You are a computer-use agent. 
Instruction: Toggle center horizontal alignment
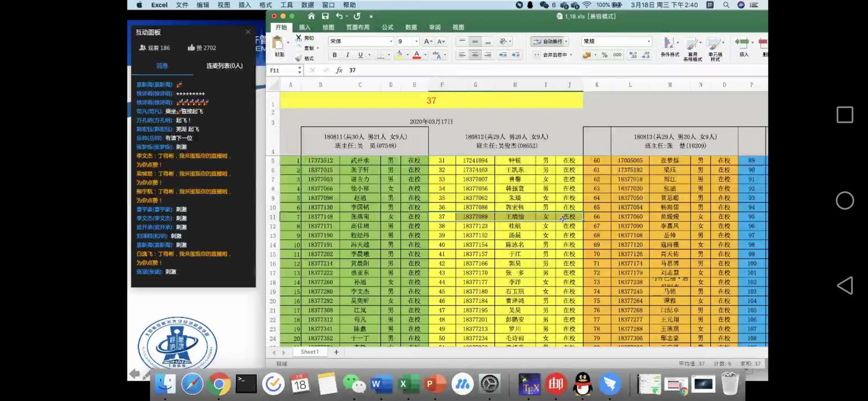[x=475, y=55]
